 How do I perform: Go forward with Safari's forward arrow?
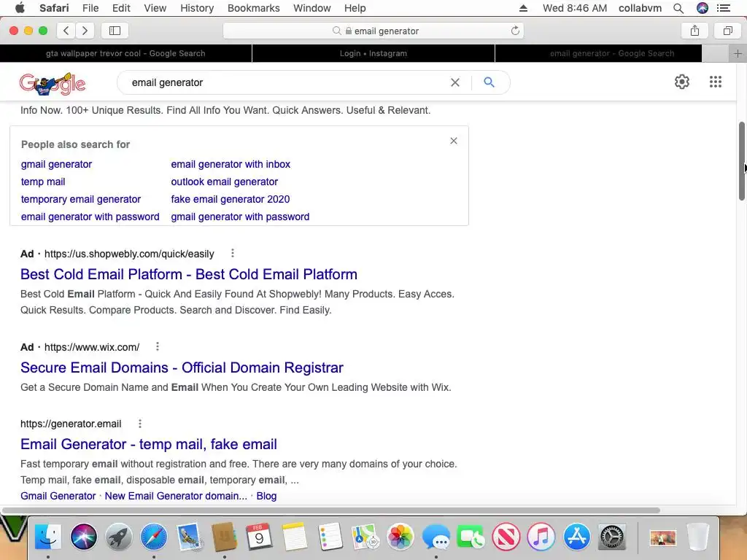click(x=85, y=31)
